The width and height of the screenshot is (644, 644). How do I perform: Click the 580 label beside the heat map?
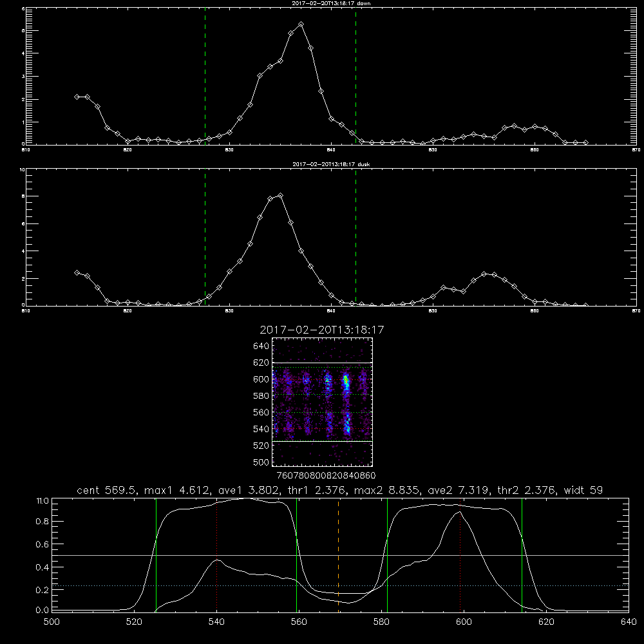(261, 396)
